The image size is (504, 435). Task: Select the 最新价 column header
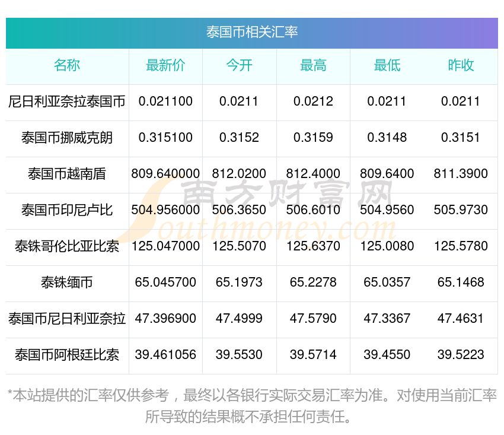click(165, 65)
